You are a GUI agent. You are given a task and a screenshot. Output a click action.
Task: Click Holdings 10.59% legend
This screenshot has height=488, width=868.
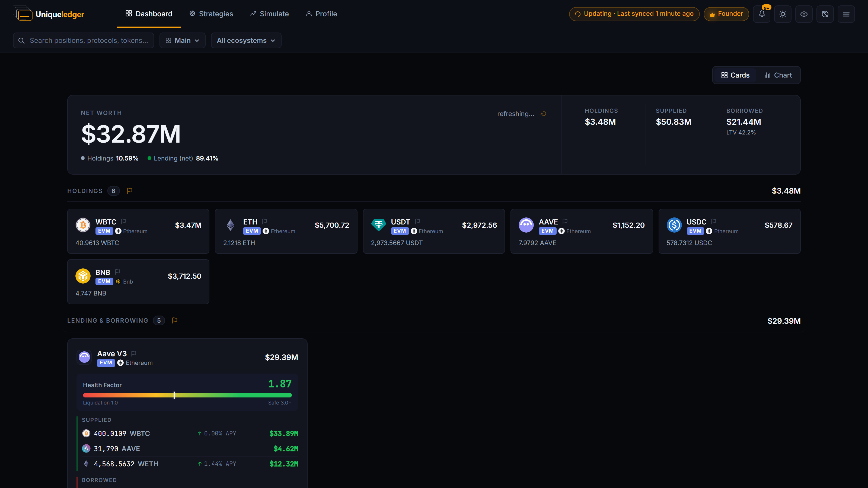pos(110,158)
